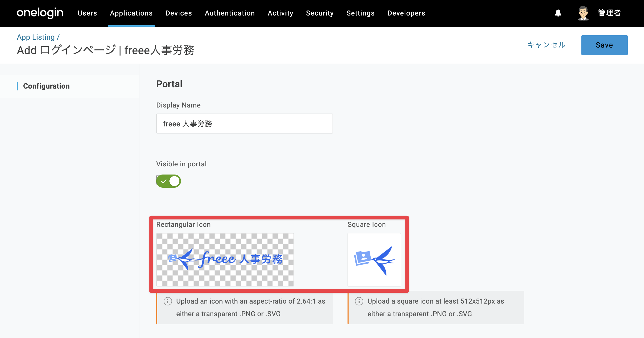Go back to App Listing breadcrumb
644x338 pixels.
pos(36,37)
